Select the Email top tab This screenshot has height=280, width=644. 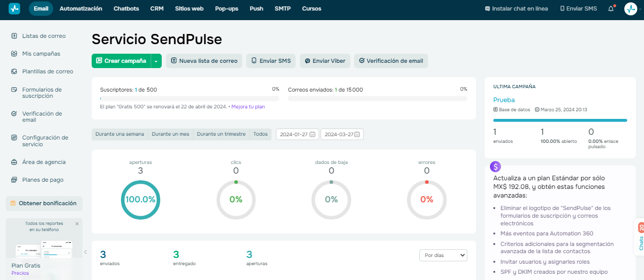[41, 9]
